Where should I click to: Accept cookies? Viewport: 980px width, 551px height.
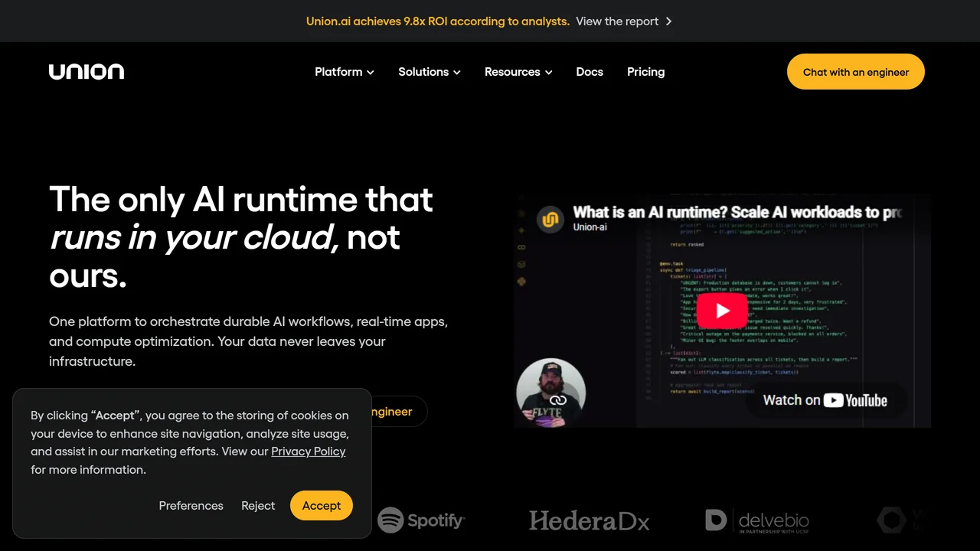tap(322, 506)
